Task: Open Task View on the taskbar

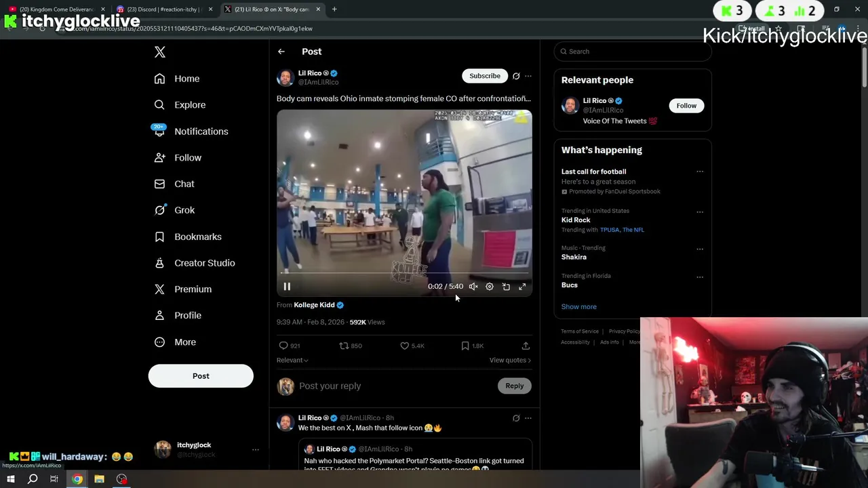Action: tap(54, 479)
